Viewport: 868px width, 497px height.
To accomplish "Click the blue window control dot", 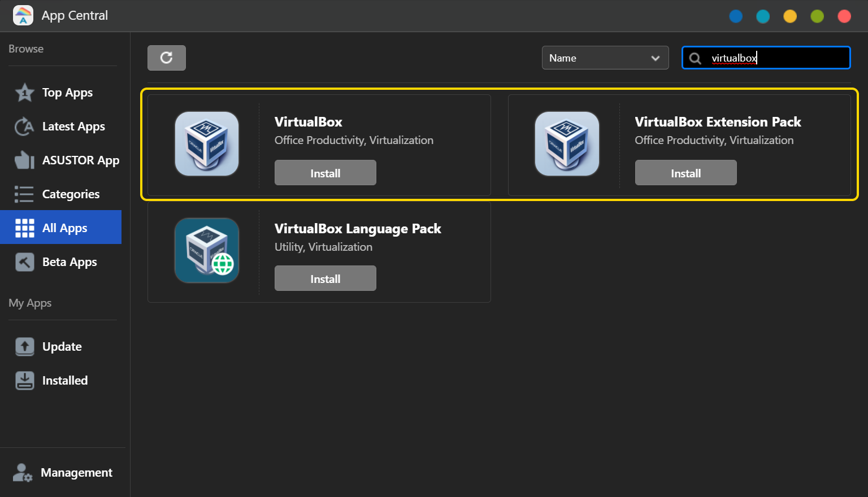I will click(736, 16).
